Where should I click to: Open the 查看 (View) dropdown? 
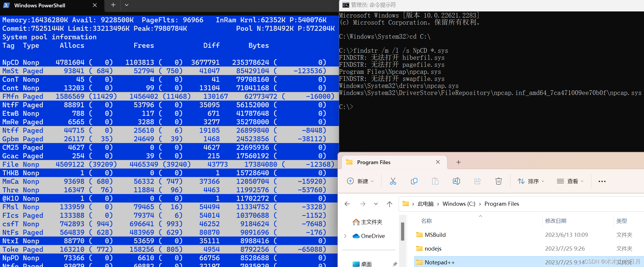click(x=570, y=181)
